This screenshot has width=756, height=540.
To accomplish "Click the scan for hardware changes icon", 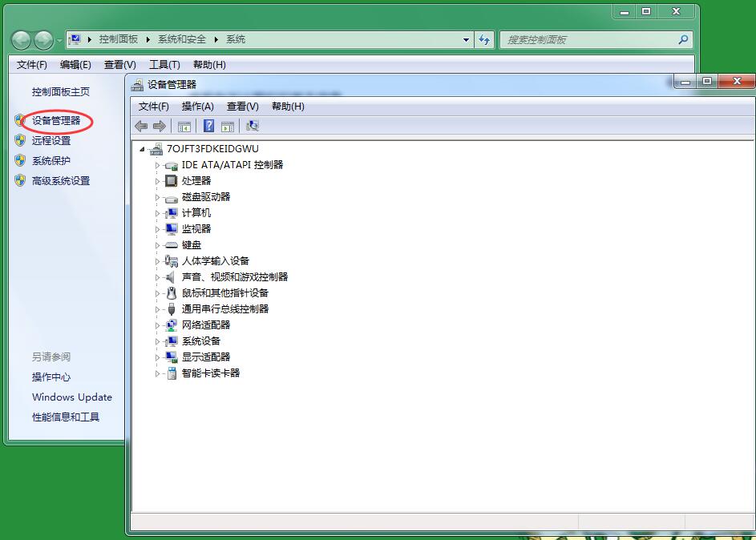I will tap(250, 126).
